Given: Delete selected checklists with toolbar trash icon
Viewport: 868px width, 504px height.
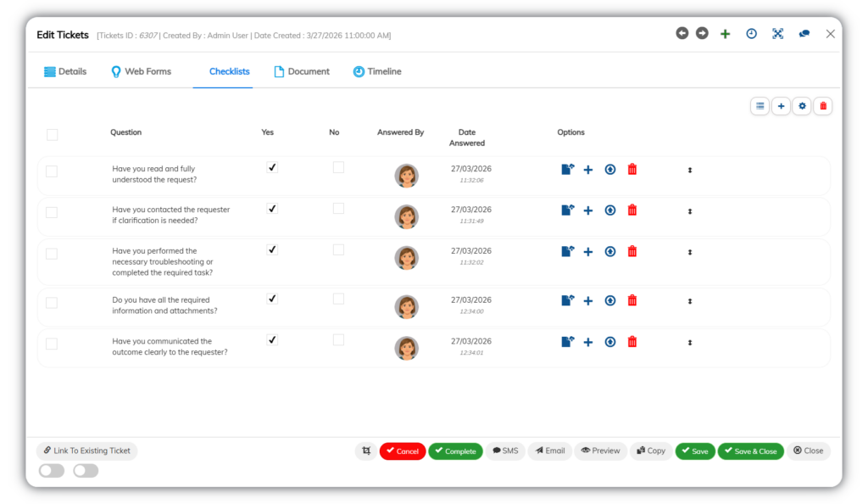Looking at the screenshot, I should 823,106.
